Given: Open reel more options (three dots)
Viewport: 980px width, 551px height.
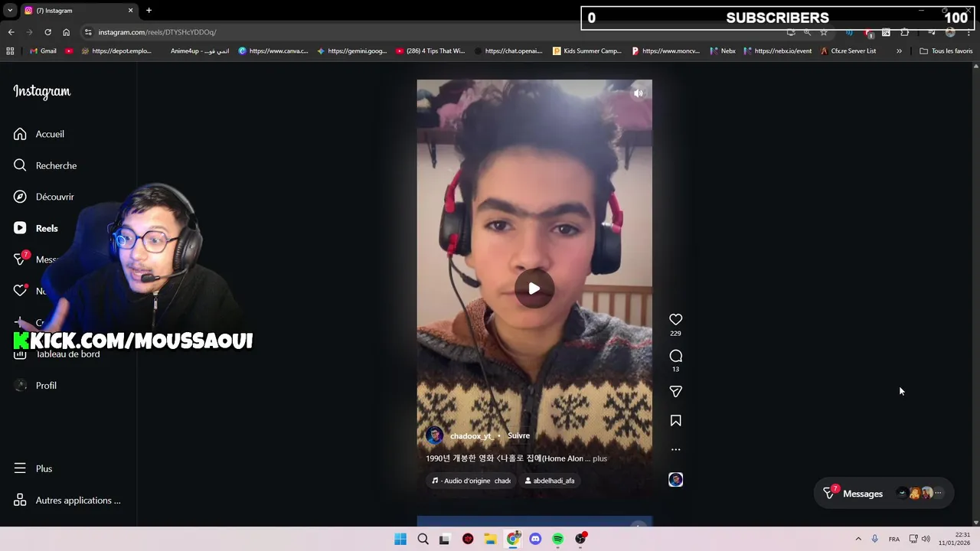Looking at the screenshot, I should [675, 450].
